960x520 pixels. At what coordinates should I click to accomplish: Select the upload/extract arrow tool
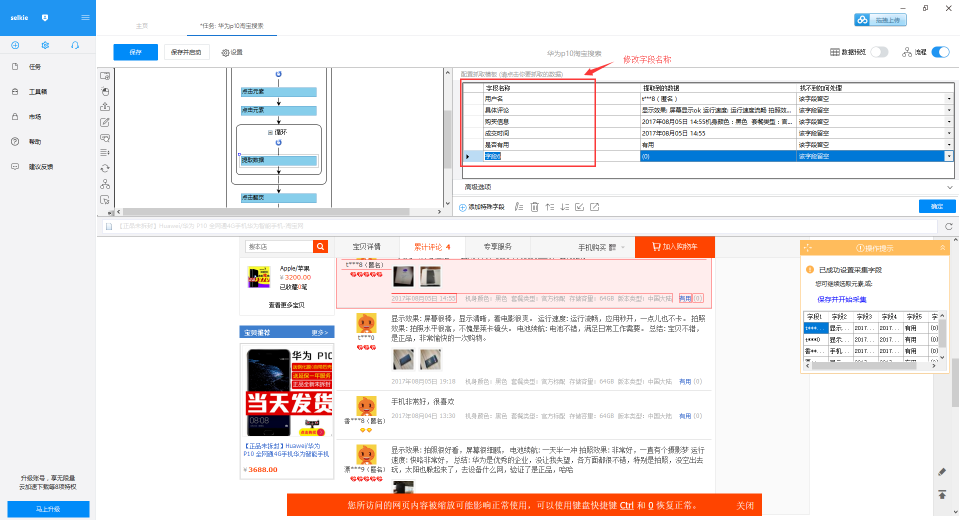(105, 107)
